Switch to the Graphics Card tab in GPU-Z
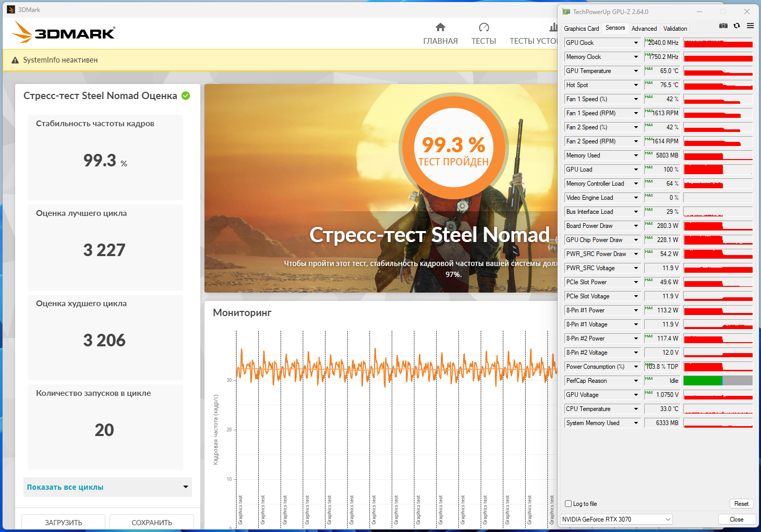761x532 pixels. 582,29
